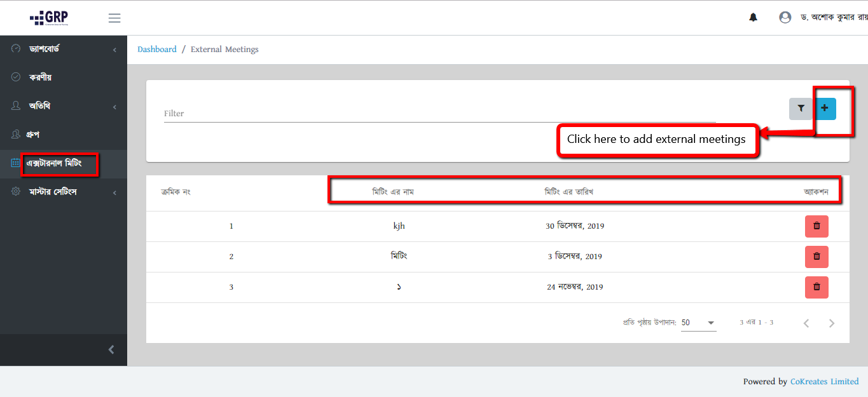
Task: Open the CoKreates Limited footer link
Action: 824,382
